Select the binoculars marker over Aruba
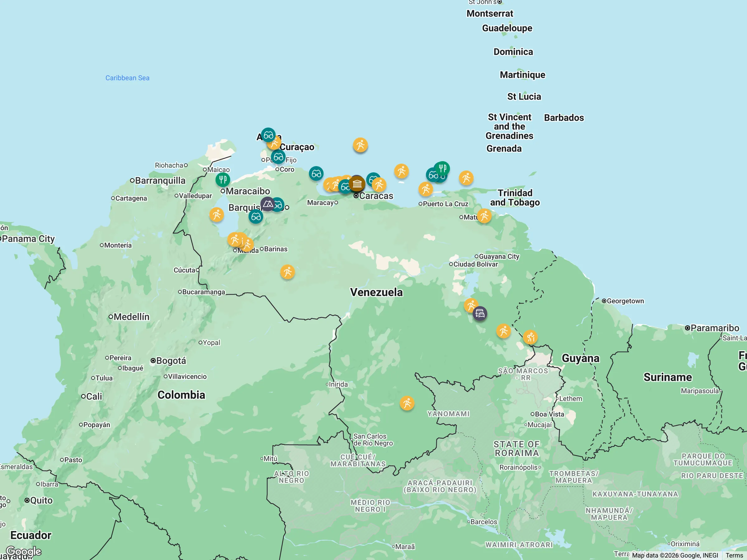 pos(268,135)
